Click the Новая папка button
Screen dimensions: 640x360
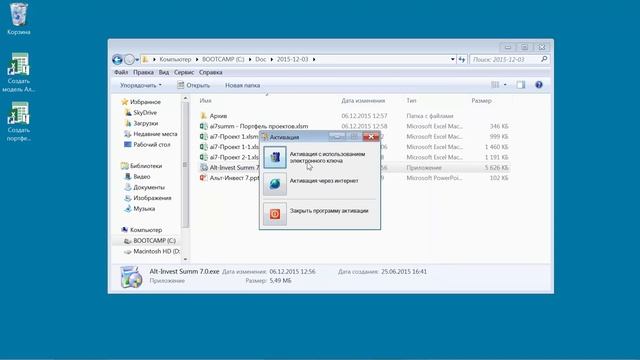click(x=242, y=85)
